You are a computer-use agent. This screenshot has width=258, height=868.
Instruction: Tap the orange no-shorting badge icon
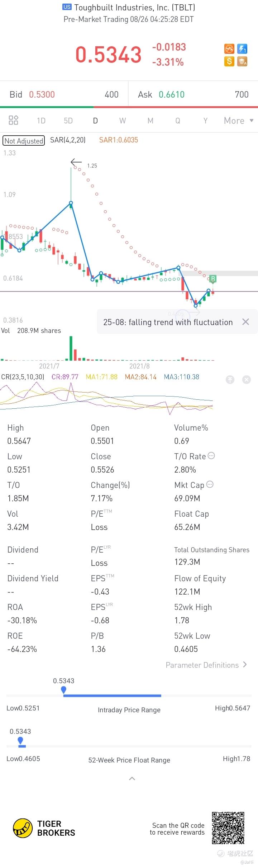[x=229, y=49]
